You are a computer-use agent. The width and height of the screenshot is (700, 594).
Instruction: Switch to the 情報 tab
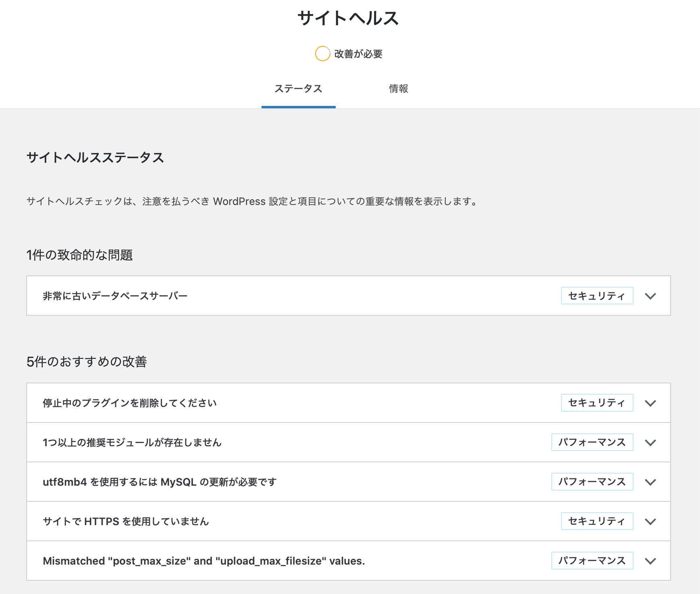point(398,89)
